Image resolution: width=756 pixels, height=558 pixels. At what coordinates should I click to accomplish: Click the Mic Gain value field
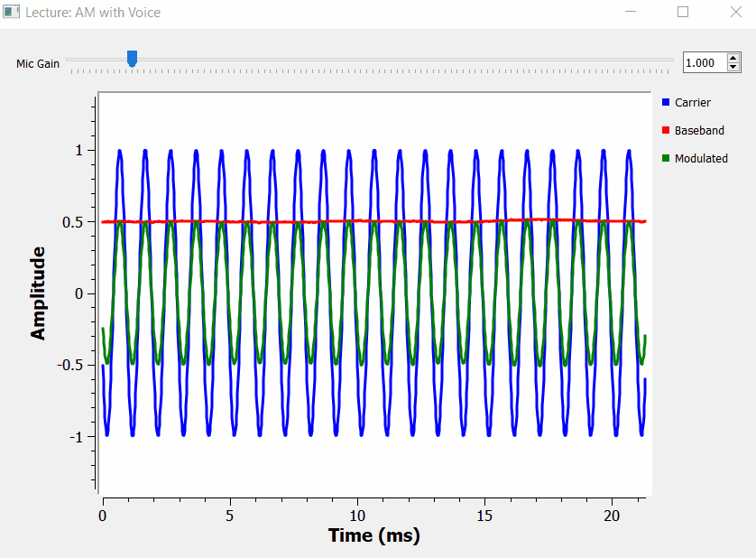(703, 63)
